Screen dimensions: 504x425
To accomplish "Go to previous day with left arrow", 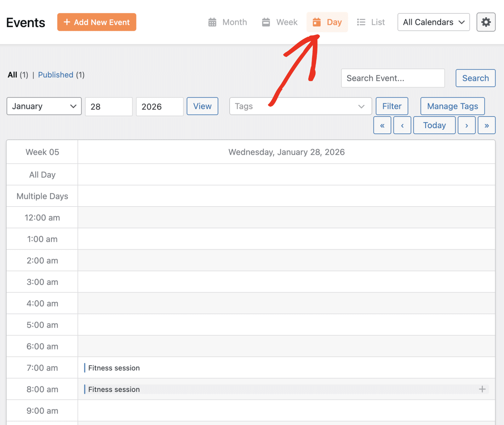I will [x=402, y=125].
